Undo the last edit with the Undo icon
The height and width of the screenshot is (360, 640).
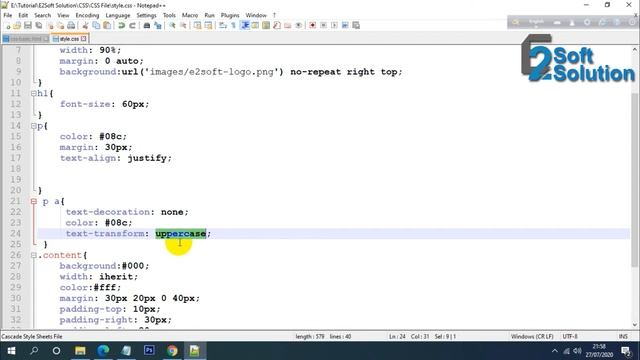[121, 25]
